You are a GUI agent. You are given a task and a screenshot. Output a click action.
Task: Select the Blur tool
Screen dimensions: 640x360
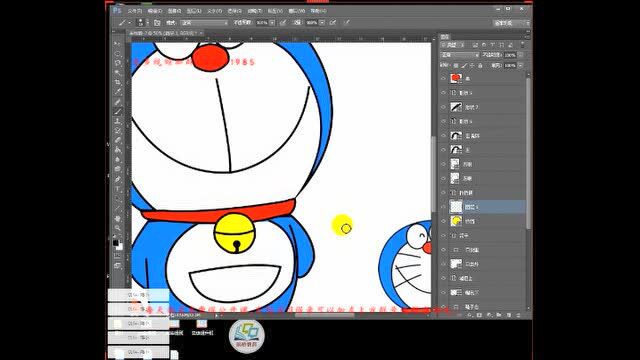coord(118,160)
